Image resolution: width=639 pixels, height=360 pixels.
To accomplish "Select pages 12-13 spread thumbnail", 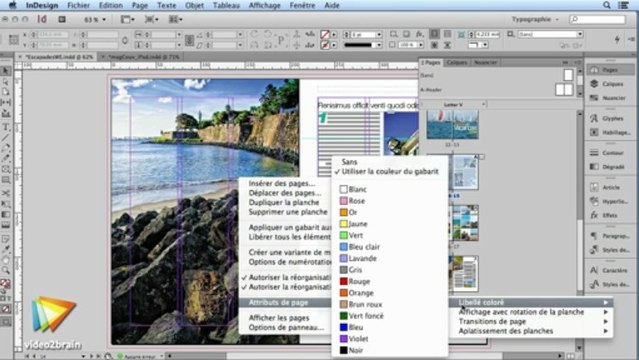I will 452,125.
